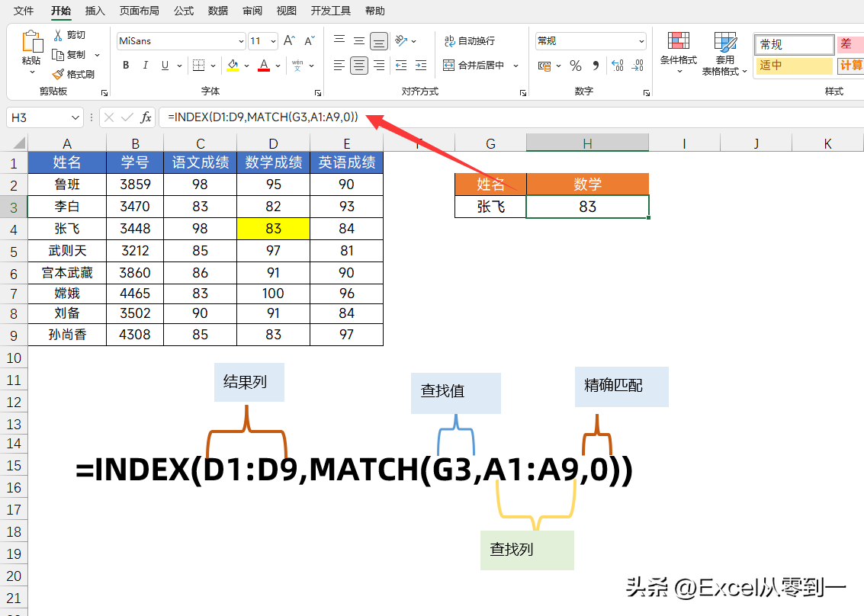The image size is (864, 616).
Task: Toggle middle vertical alignment
Action: 358,40
